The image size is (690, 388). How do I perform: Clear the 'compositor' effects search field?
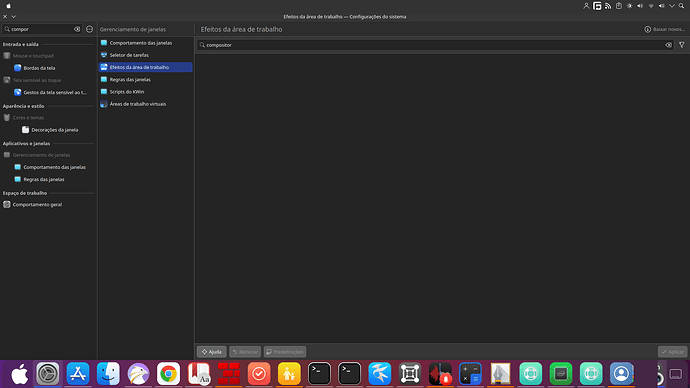point(668,45)
